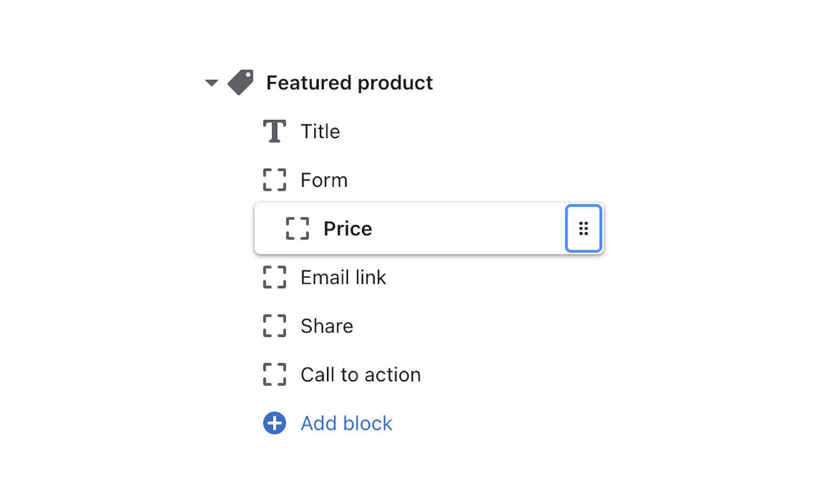
Task: Click the Featured product header row
Action: click(x=319, y=83)
